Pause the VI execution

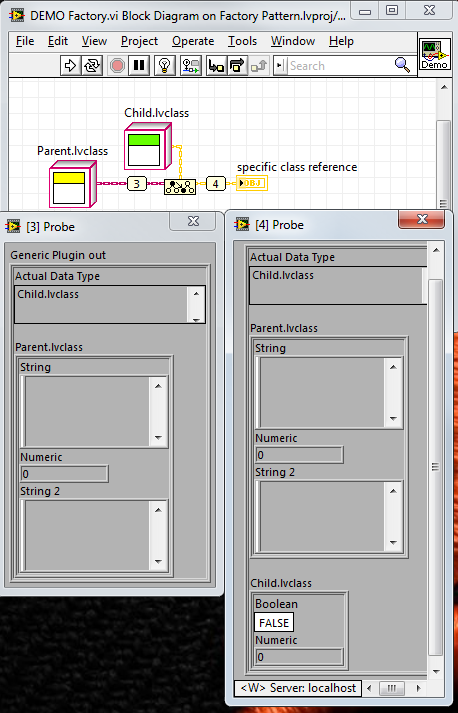(x=139, y=65)
